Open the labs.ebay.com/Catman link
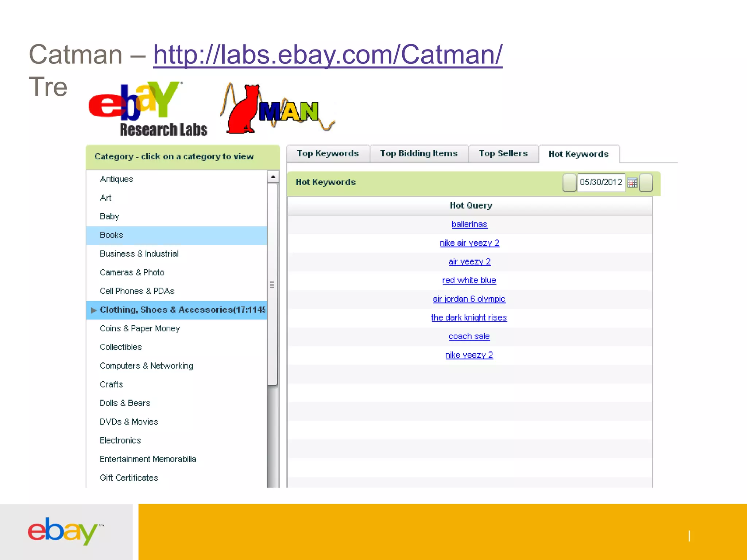The width and height of the screenshot is (747, 560). click(x=328, y=55)
